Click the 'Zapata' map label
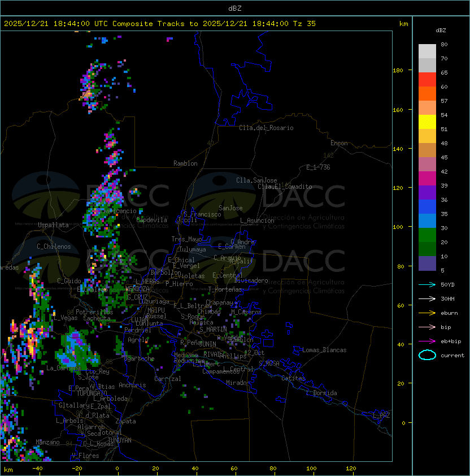Image resolution: width=470 pixels, height=476 pixels. [x=125, y=421]
